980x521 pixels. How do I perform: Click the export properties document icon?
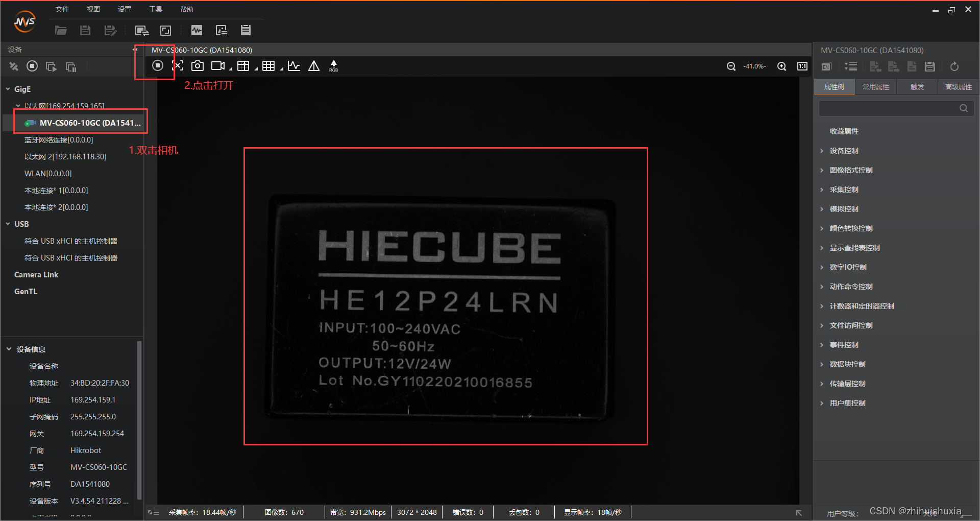click(x=893, y=66)
